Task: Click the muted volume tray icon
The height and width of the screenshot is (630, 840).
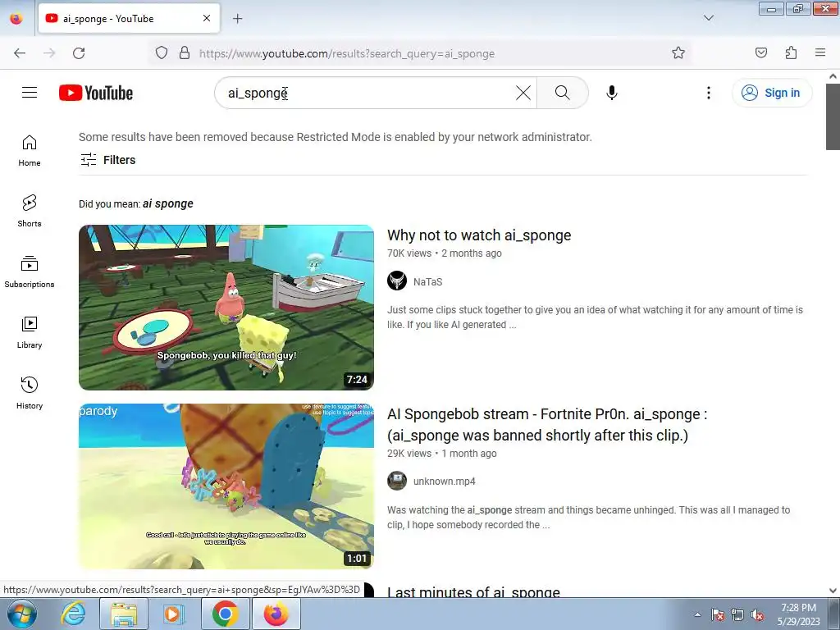Action: pos(756,615)
